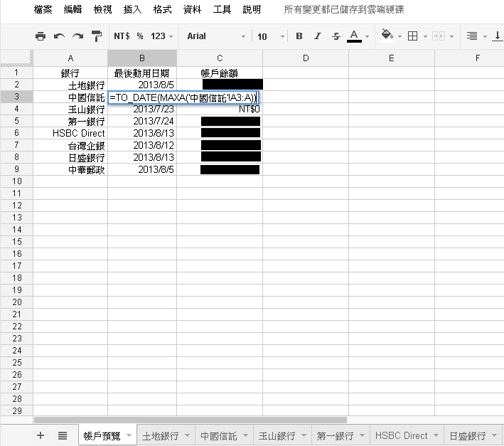The height and width of the screenshot is (446, 504).
Task: Open the 檢視 menu
Action: click(102, 10)
